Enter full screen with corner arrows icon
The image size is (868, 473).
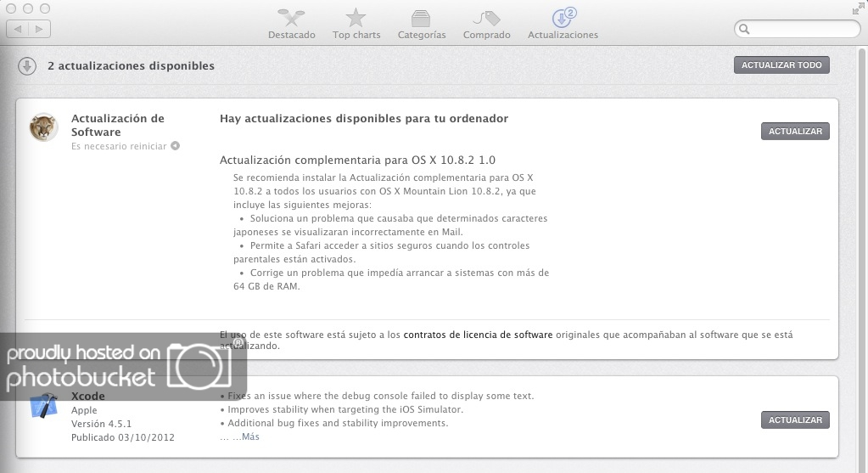[x=858, y=8]
